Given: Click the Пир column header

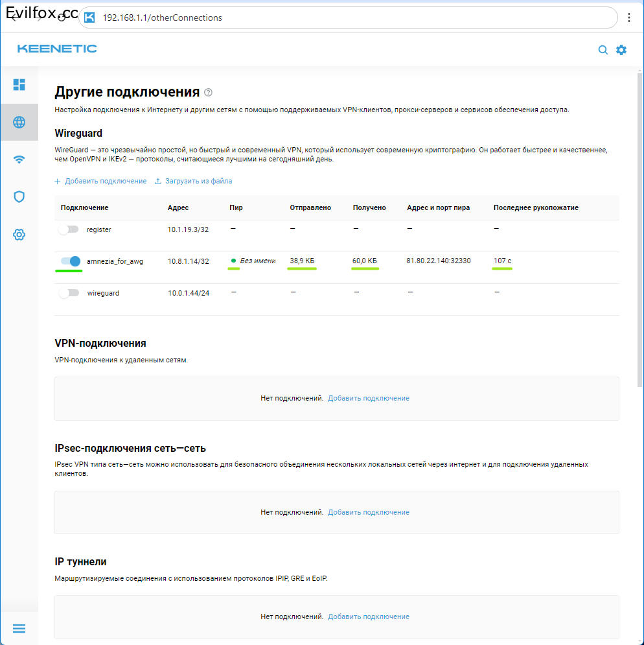Looking at the screenshot, I should [236, 207].
